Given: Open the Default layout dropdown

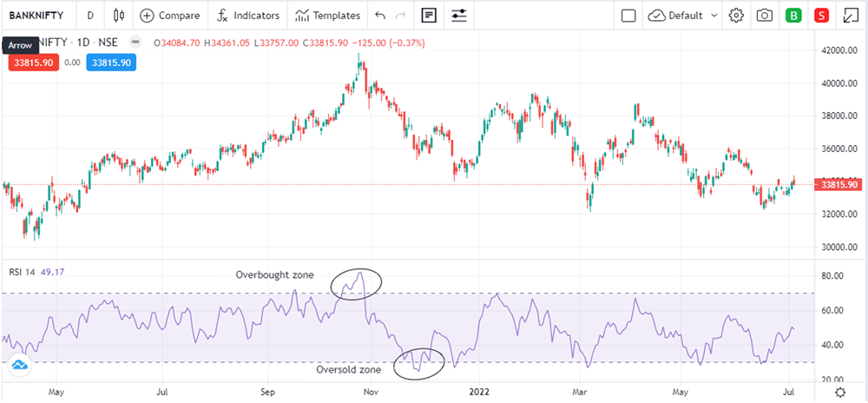Looking at the screenshot, I should point(684,16).
